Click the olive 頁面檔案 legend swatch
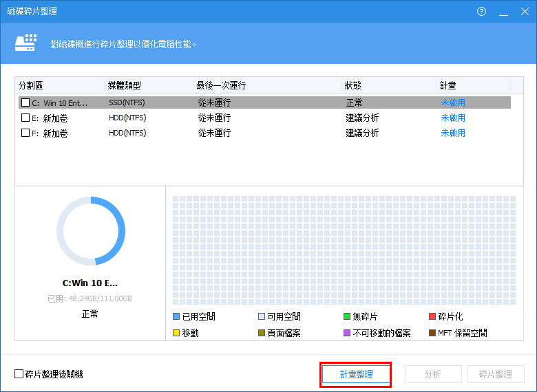The height and width of the screenshot is (392, 537). tap(262, 333)
